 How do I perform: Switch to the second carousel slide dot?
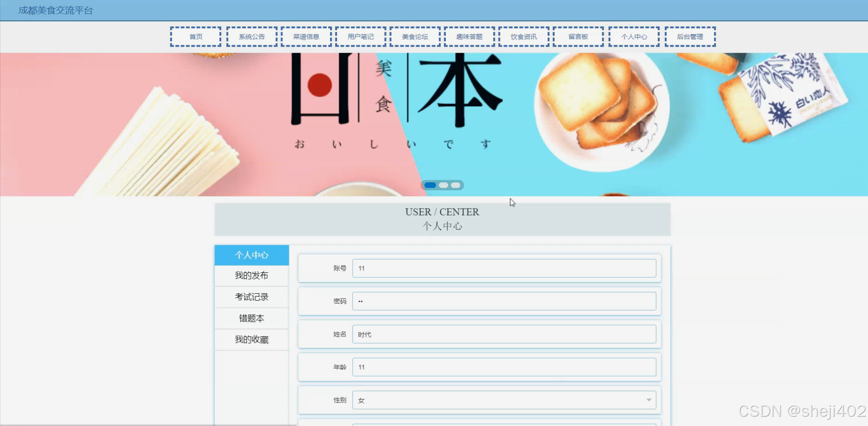(443, 185)
